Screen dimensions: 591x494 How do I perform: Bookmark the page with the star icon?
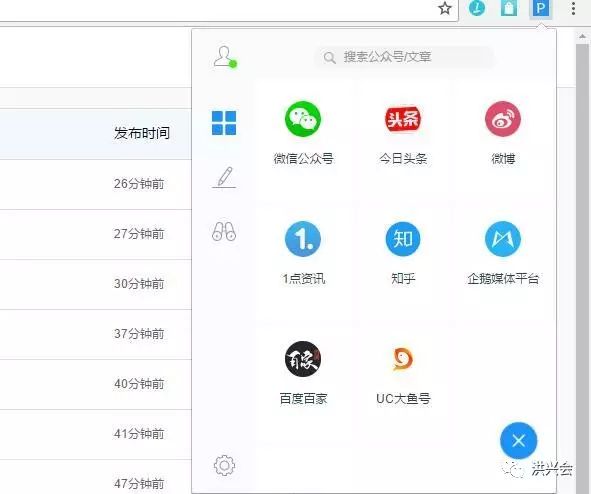445,8
